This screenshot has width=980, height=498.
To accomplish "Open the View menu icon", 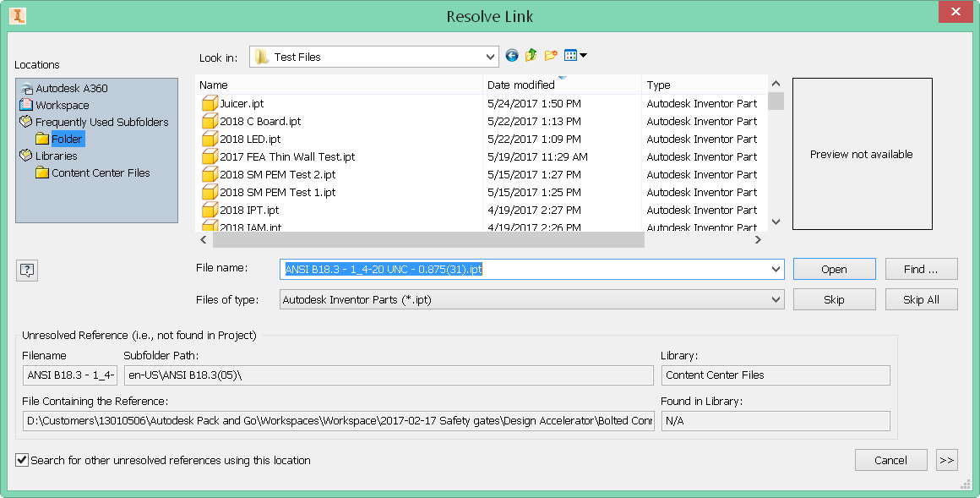I will (x=575, y=56).
